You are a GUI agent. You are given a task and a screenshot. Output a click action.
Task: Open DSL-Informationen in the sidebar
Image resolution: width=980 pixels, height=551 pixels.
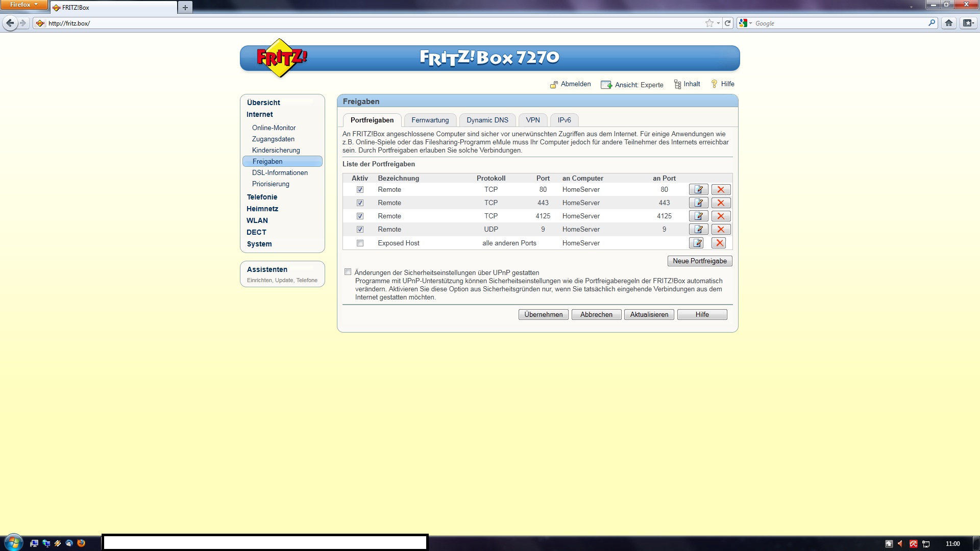tap(280, 172)
